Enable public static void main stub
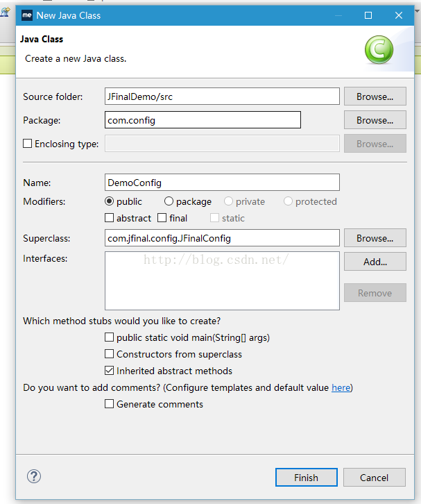This screenshot has width=421, height=504. 109,337
